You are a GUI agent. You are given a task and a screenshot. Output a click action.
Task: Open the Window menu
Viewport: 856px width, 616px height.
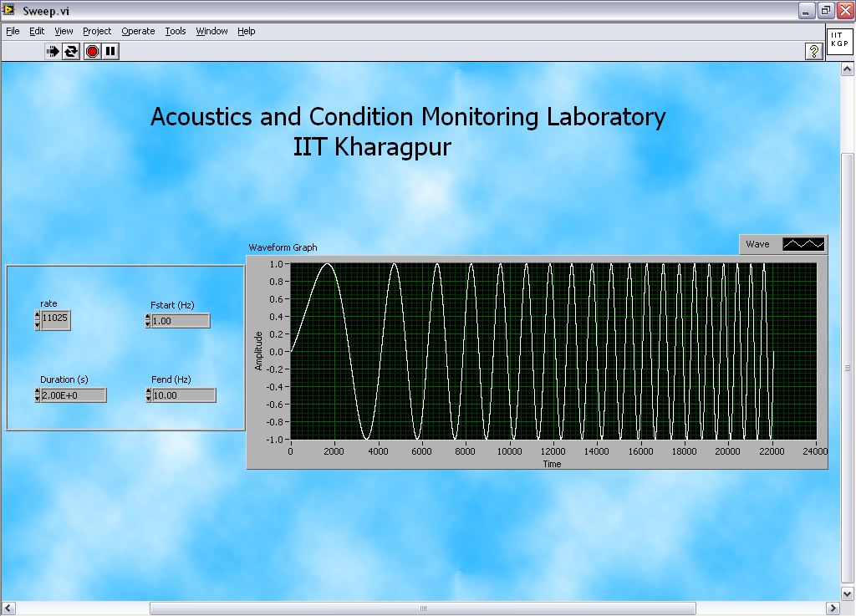coord(211,31)
